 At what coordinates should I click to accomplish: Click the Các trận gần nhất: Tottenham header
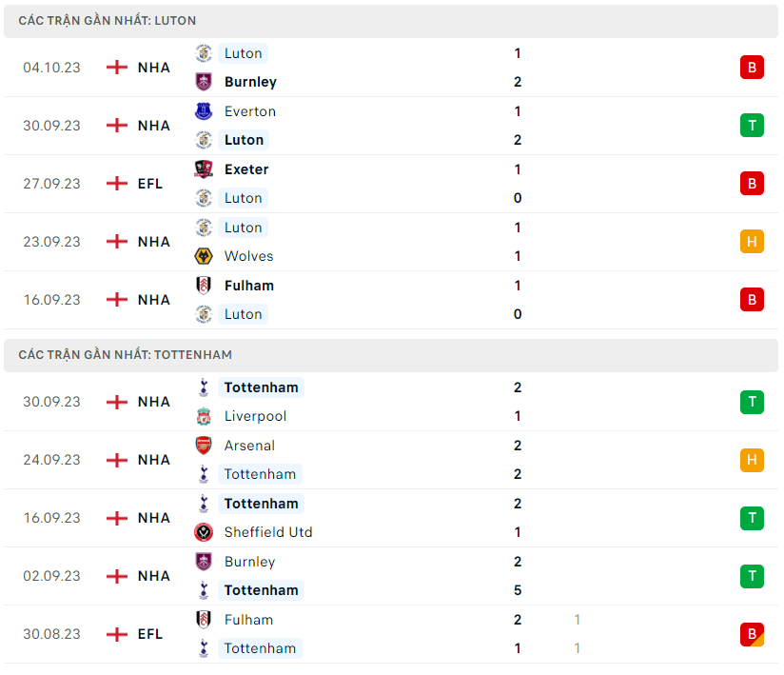tap(125, 354)
